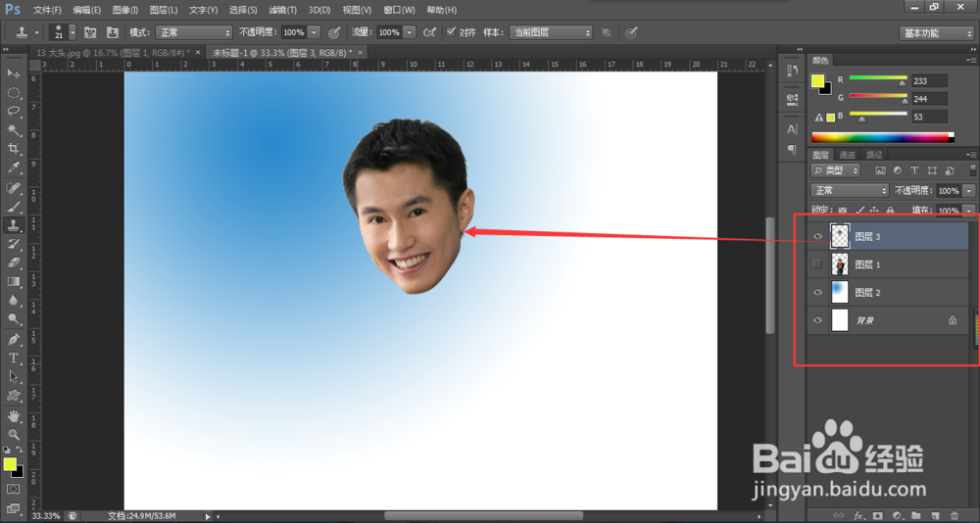Toggle airbrush mode in options bar

(x=429, y=32)
